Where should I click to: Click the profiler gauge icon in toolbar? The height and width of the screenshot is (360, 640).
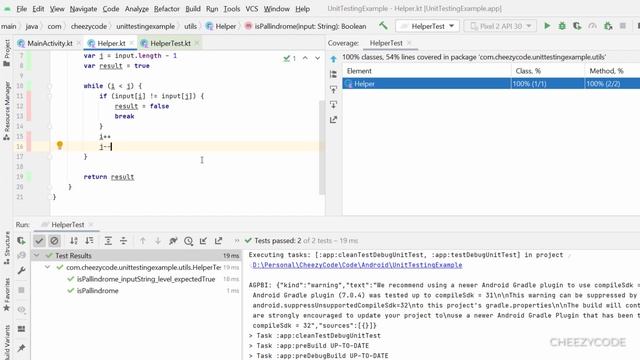(592, 26)
